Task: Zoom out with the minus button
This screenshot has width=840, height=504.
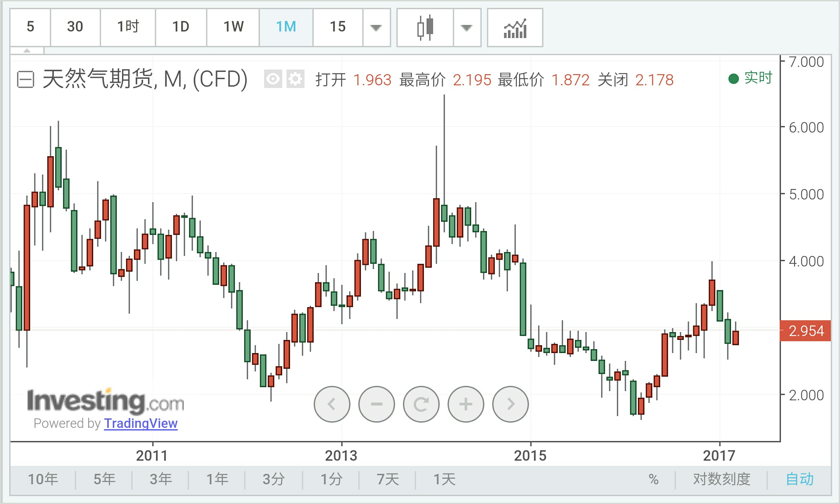Action: (x=377, y=404)
